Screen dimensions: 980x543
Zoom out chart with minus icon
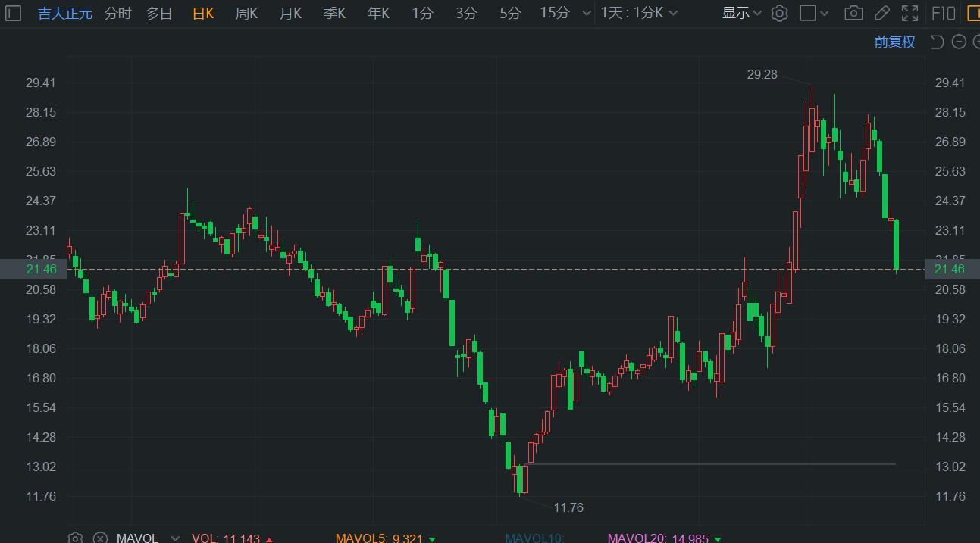tap(959, 42)
